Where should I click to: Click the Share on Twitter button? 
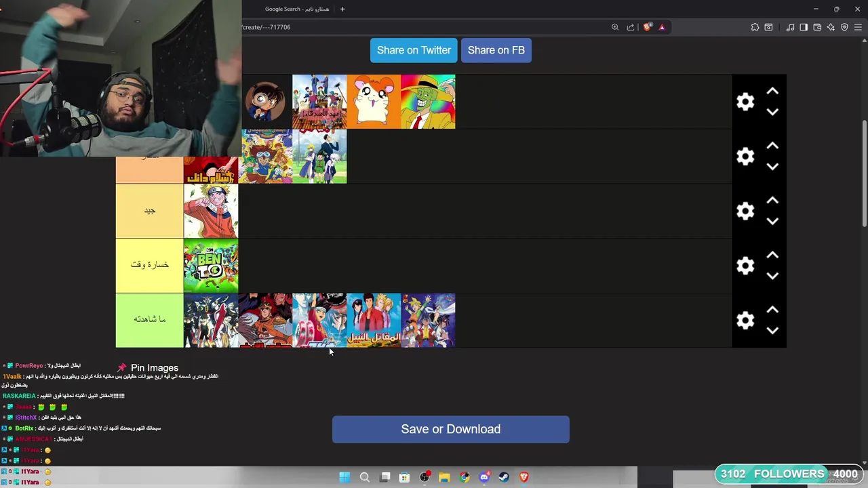(414, 50)
